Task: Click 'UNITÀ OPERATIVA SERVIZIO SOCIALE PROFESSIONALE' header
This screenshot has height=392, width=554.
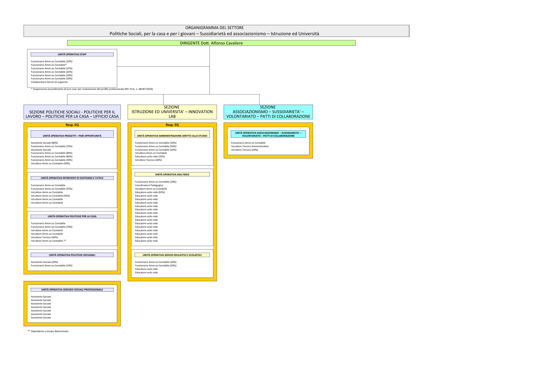Action: coord(72,290)
